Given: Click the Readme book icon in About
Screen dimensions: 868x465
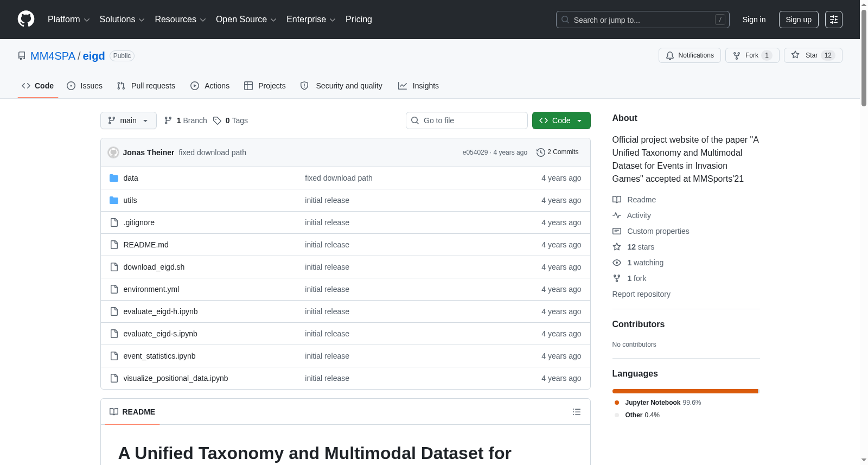Looking at the screenshot, I should [617, 200].
